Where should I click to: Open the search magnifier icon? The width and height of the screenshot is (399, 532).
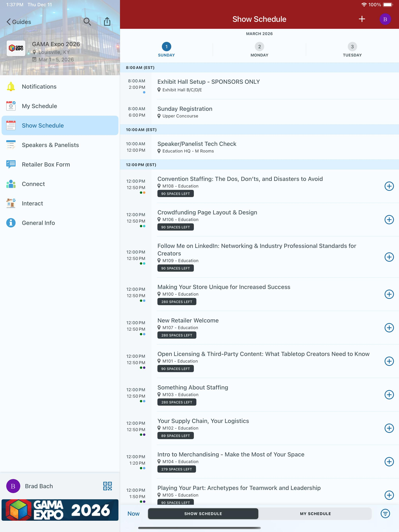tap(87, 22)
